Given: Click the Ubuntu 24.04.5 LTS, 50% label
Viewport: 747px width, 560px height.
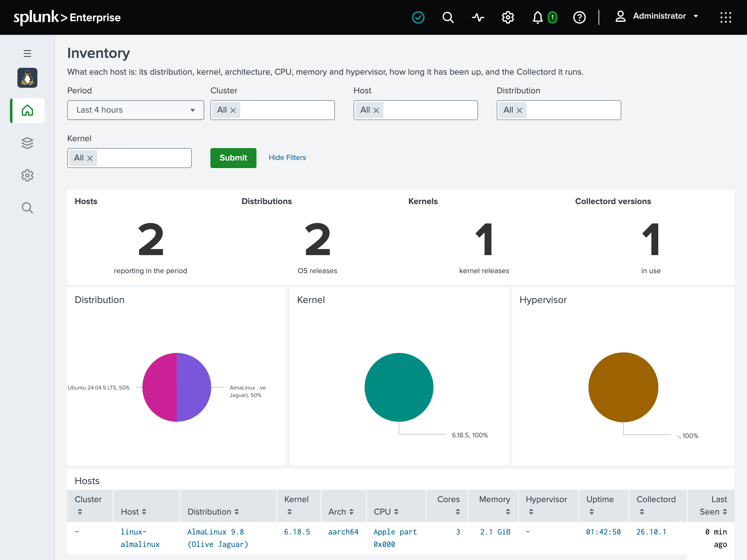Looking at the screenshot, I should tap(99, 388).
